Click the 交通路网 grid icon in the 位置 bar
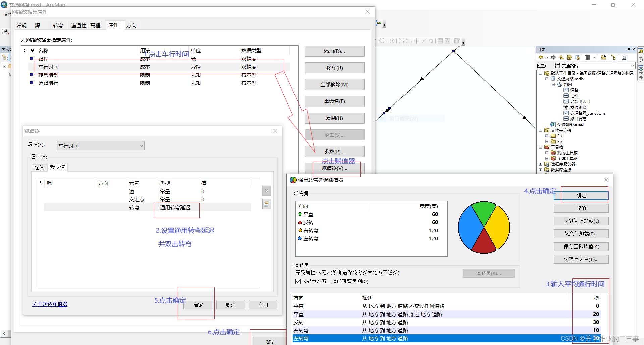The image size is (644, 345). point(558,65)
